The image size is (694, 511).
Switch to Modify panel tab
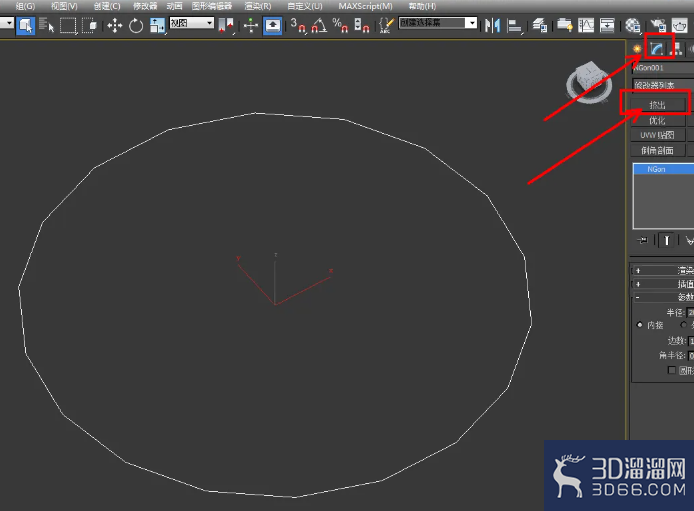click(656, 49)
